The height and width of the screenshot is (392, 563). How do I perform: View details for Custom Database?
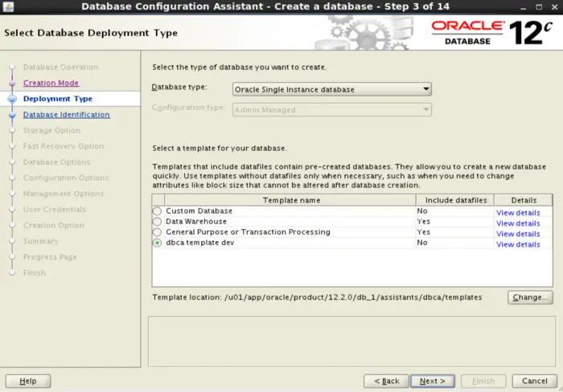coord(518,213)
